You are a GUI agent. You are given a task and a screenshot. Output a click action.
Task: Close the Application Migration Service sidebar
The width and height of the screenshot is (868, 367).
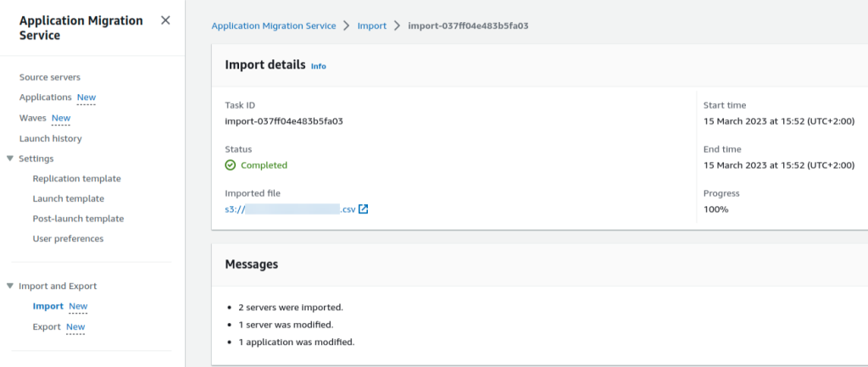(x=165, y=20)
